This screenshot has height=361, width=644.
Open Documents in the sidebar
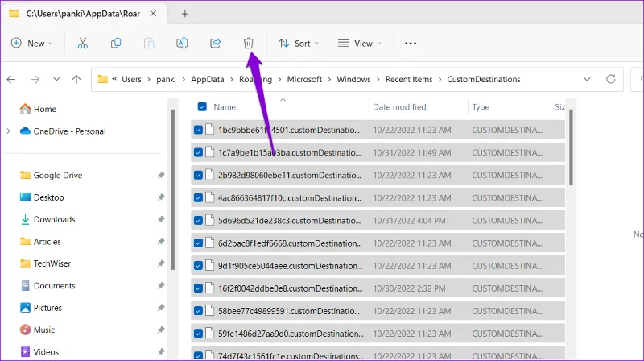coord(47,286)
